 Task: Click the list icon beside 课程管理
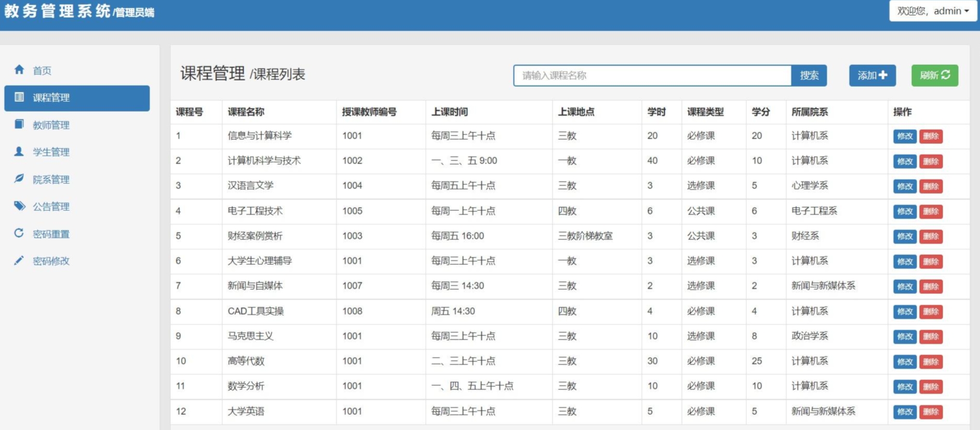tap(19, 97)
